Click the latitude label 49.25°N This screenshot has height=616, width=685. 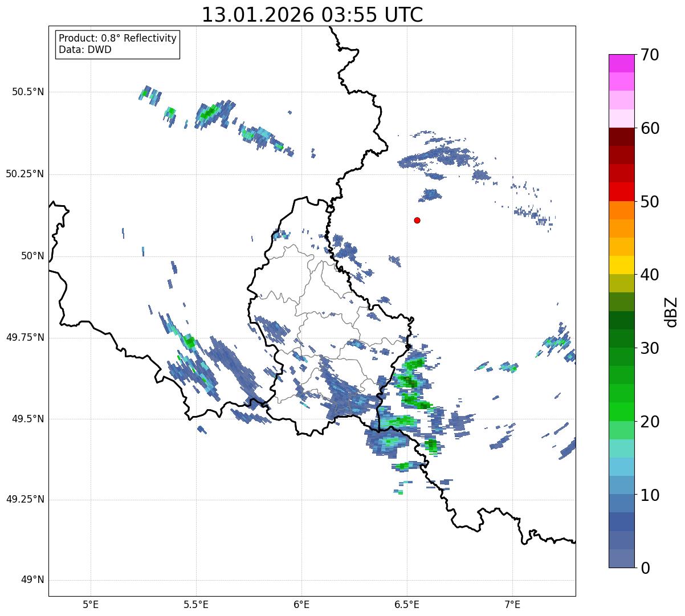tap(25, 499)
